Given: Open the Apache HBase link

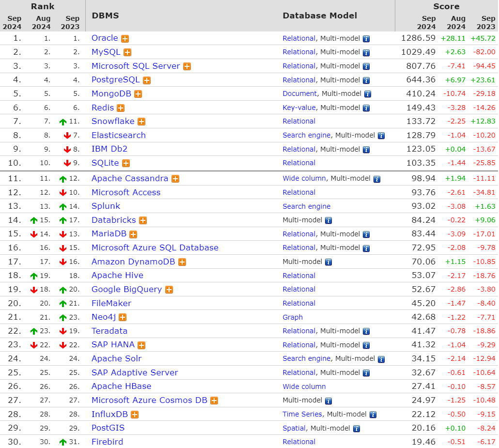Looking at the screenshot, I should coord(122,386).
